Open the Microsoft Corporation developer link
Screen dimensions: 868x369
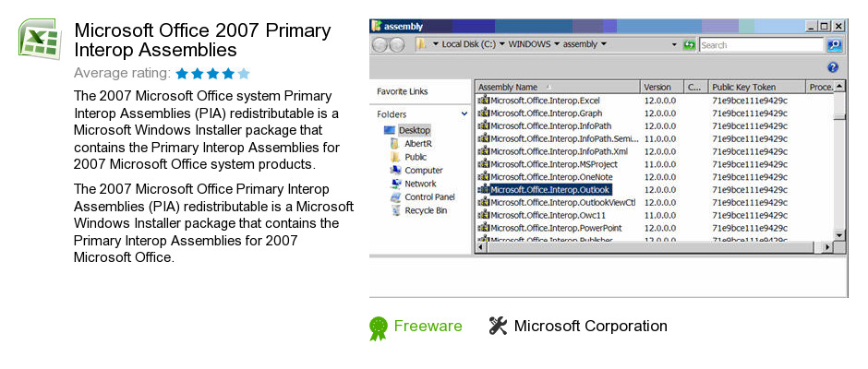(591, 326)
